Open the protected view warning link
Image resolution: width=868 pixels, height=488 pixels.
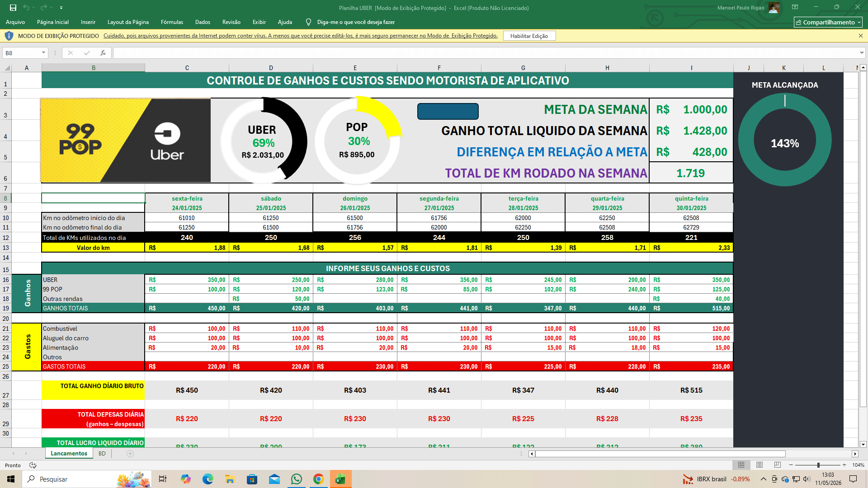point(301,36)
